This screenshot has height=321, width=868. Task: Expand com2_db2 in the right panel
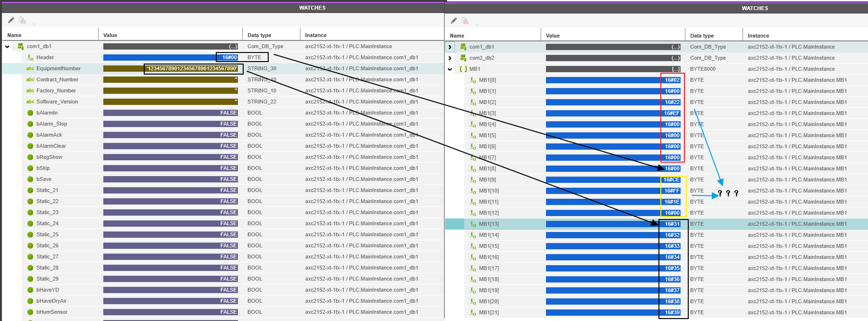[x=450, y=58]
